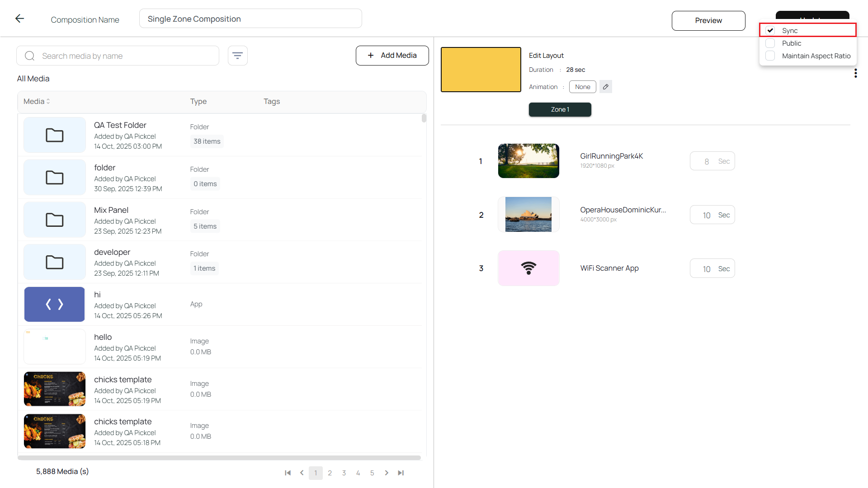868x488 pixels.
Task: Click the back arrow to exit composition
Action: click(19, 18)
